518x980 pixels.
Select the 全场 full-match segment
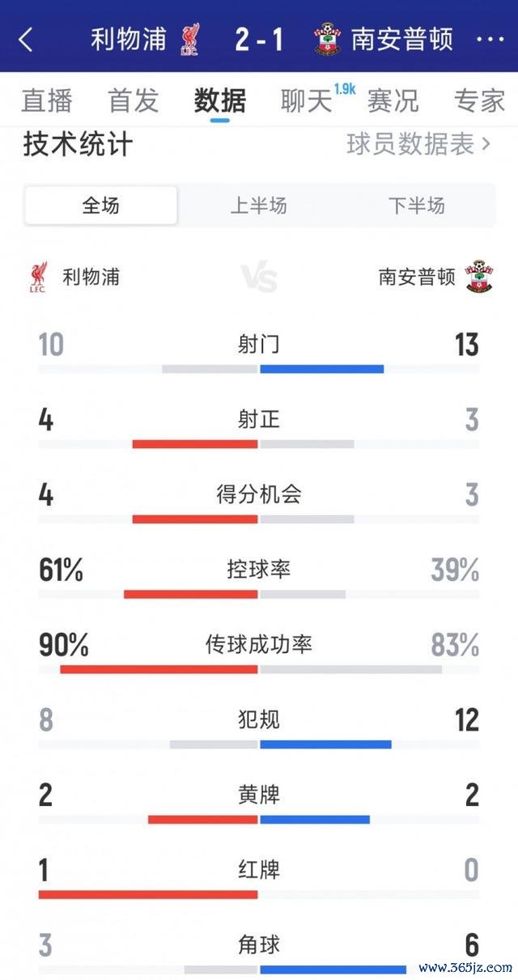pos(101,206)
